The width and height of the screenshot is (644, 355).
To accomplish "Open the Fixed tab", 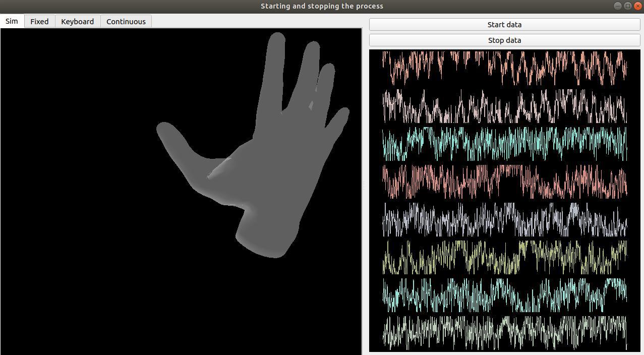I will (x=39, y=22).
